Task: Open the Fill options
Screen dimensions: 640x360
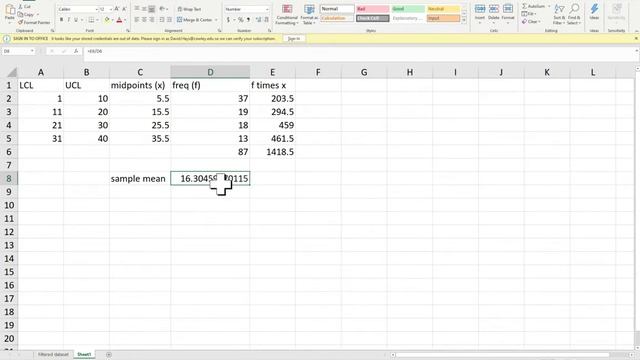Action: [x=528, y=14]
